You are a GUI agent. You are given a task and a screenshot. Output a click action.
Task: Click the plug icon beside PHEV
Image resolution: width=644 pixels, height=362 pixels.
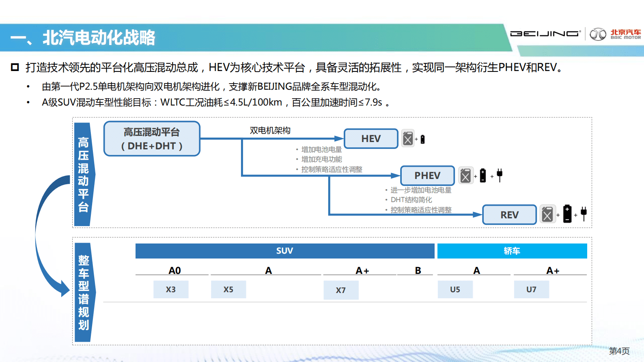click(x=500, y=175)
